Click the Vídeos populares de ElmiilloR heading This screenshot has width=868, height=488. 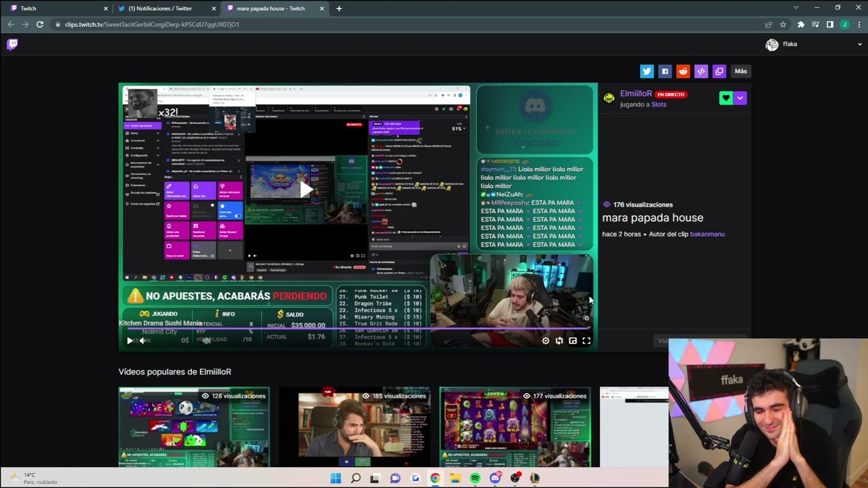tap(175, 371)
